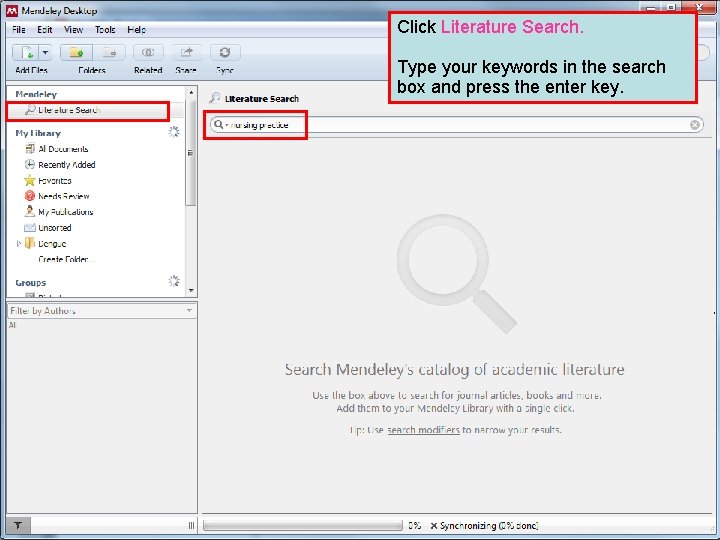720x540 pixels.
Task: Click the Remove Folder toolbar icon
Action: tap(109, 53)
